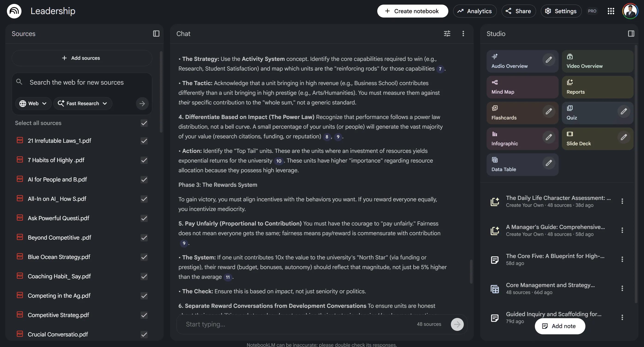The image size is (644, 347).
Task: Uncheck 21 Irrefutable Laws_1.pdf source
Action: (144, 141)
